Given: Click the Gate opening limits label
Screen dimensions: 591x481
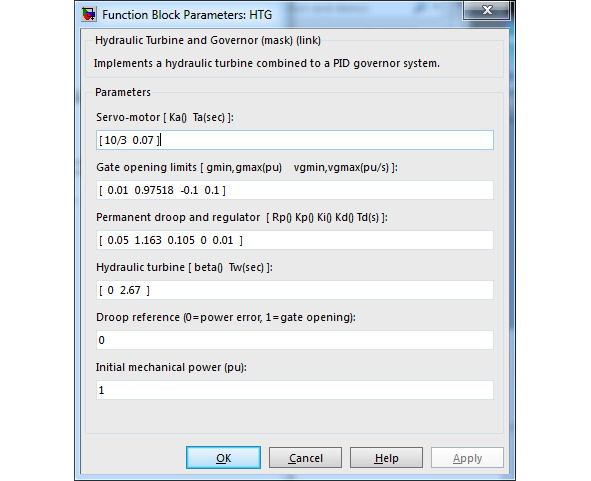Looking at the screenshot, I should coord(247,167).
